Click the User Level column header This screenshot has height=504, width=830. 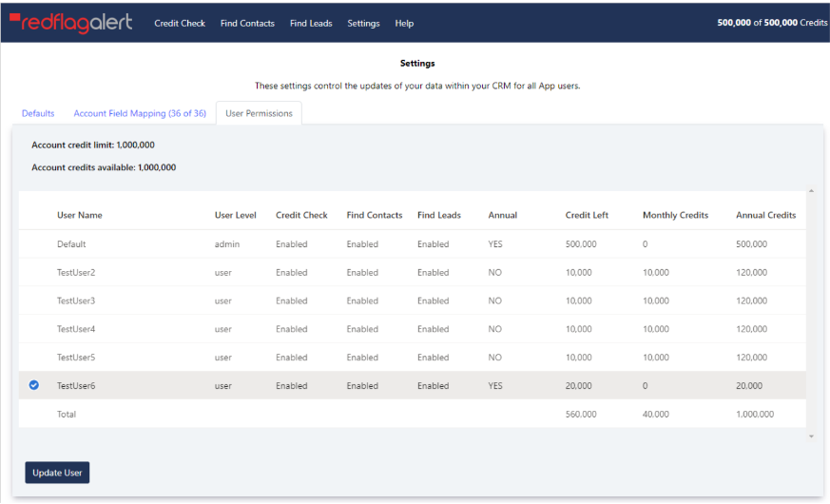(236, 215)
